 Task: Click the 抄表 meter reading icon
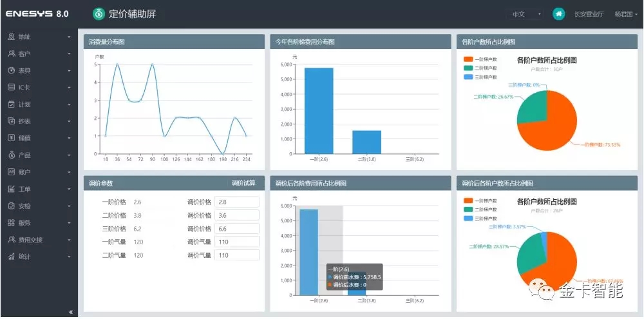(12, 121)
